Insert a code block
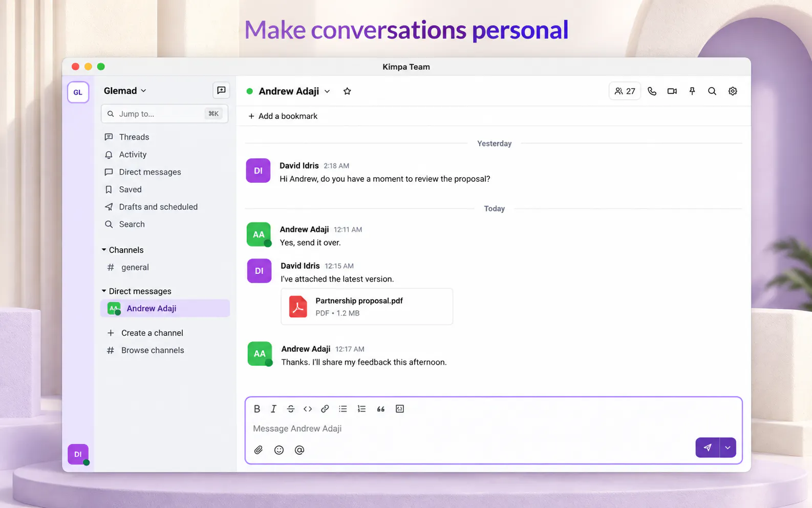Screen dimensions: 812x508 pos(400,409)
